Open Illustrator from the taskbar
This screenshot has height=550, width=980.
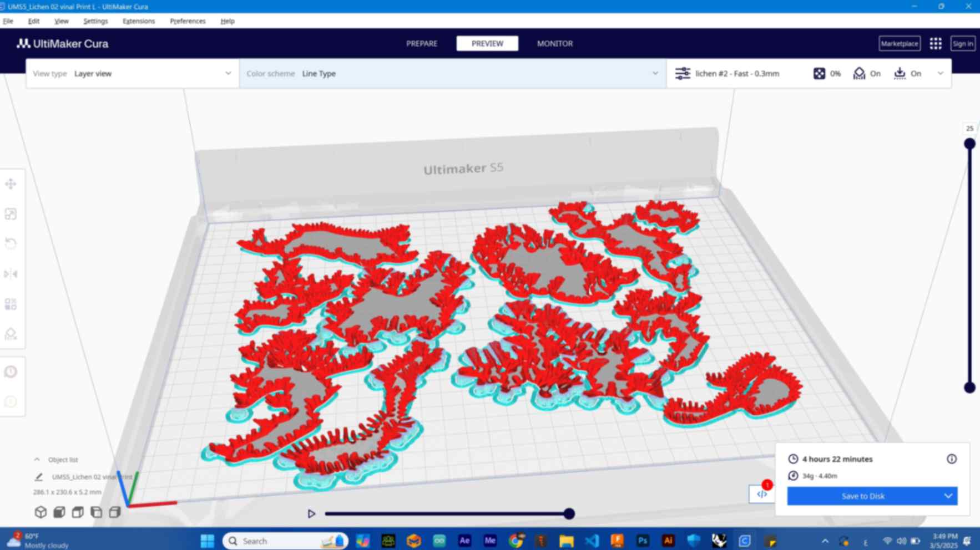tap(668, 541)
